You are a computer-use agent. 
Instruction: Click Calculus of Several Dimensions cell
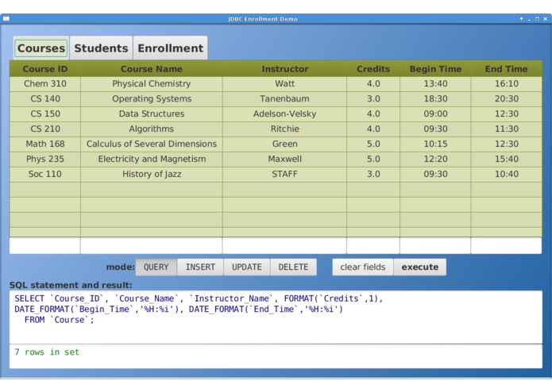click(x=152, y=144)
